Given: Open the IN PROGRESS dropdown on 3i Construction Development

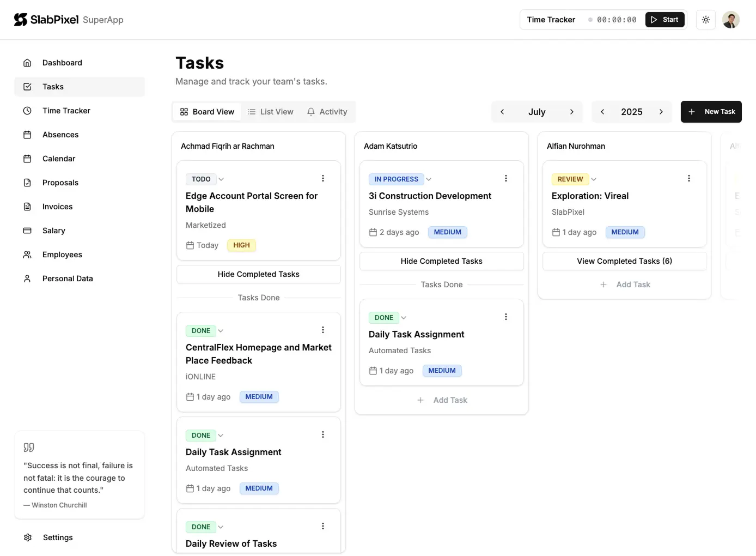Looking at the screenshot, I should 429,179.
